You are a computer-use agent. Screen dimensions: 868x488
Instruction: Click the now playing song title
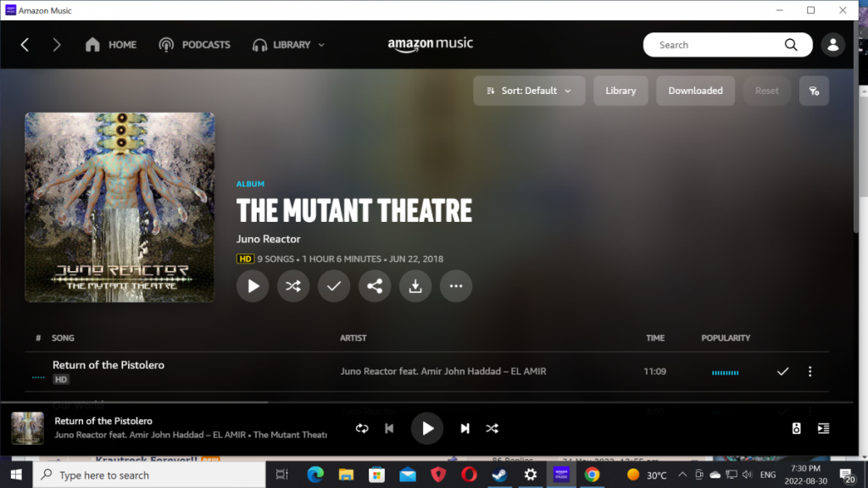(103, 421)
